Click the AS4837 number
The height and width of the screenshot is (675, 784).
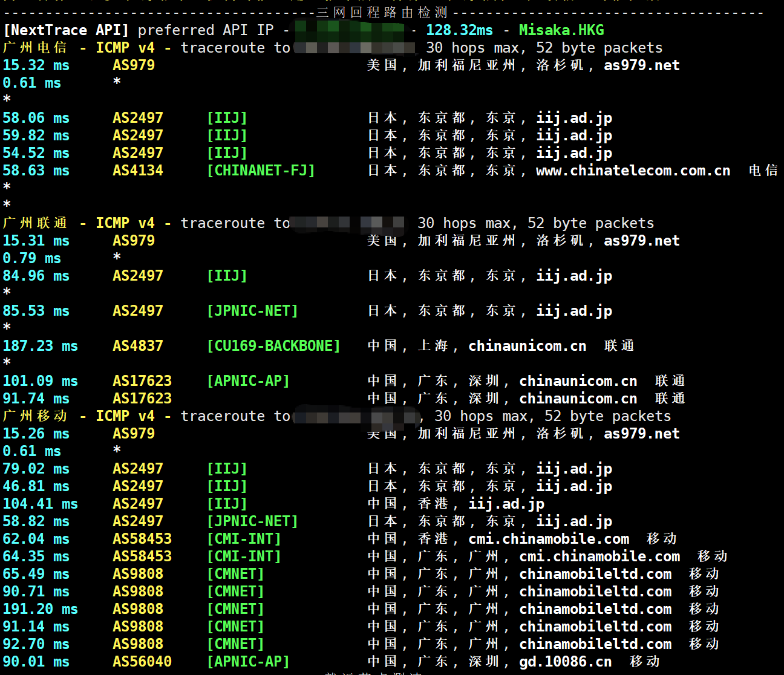coord(138,346)
